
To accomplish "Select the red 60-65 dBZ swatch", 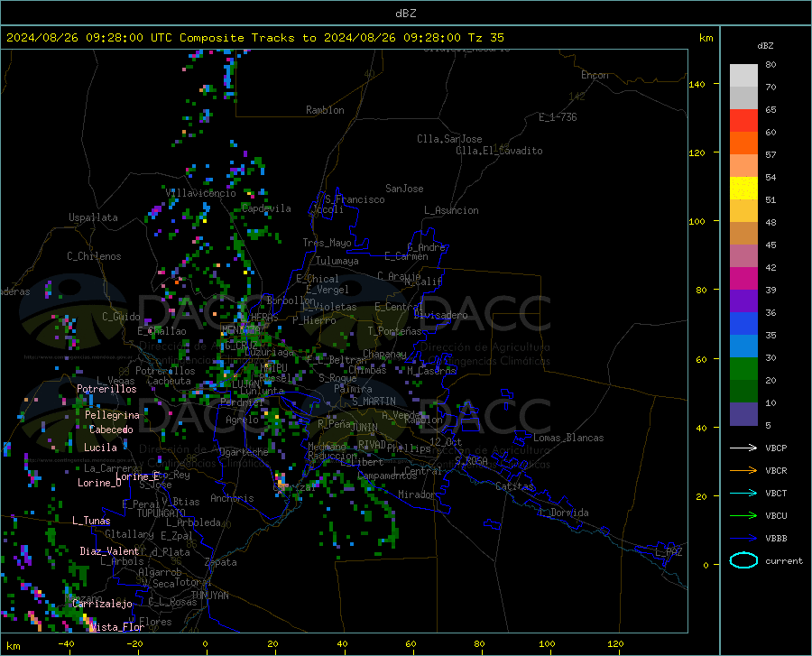I will (743, 121).
